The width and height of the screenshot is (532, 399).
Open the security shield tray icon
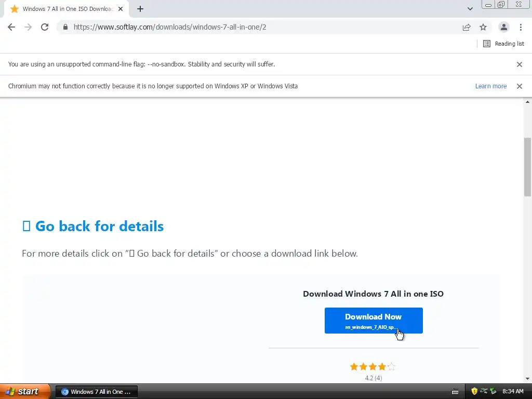474,392
